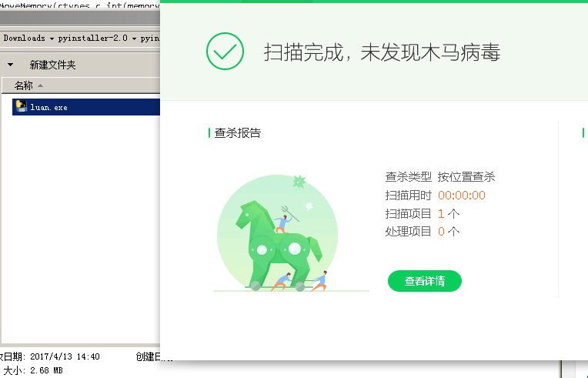
Task: Expand the dropdown arrow after pyinstaller-2.0 in the path
Action: coord(133,37)
